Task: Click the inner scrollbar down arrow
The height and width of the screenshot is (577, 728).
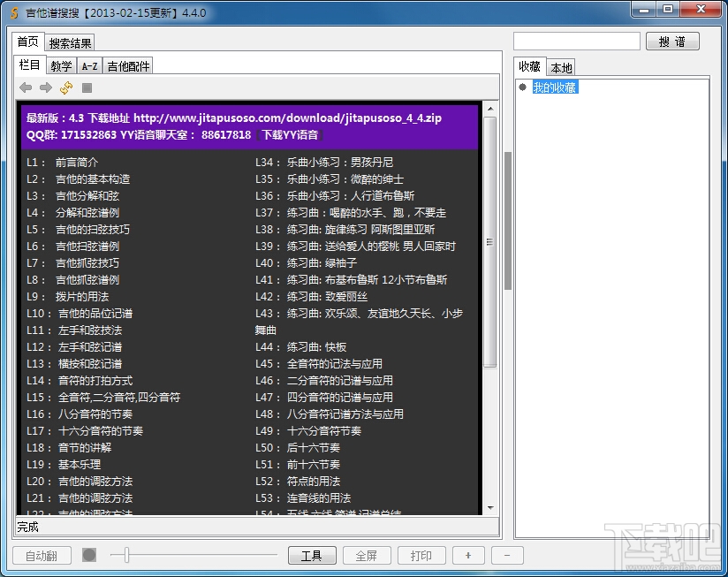Action: 490,508
